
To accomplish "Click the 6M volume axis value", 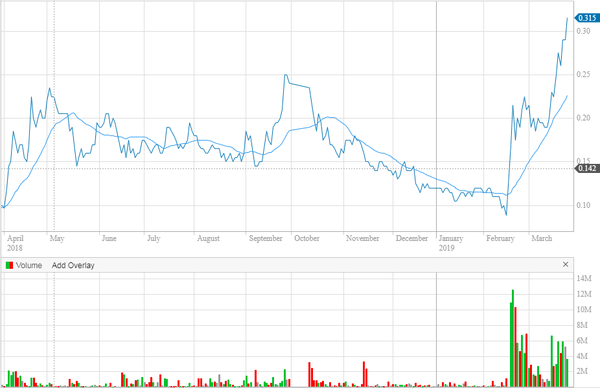I will coord(582,341).
